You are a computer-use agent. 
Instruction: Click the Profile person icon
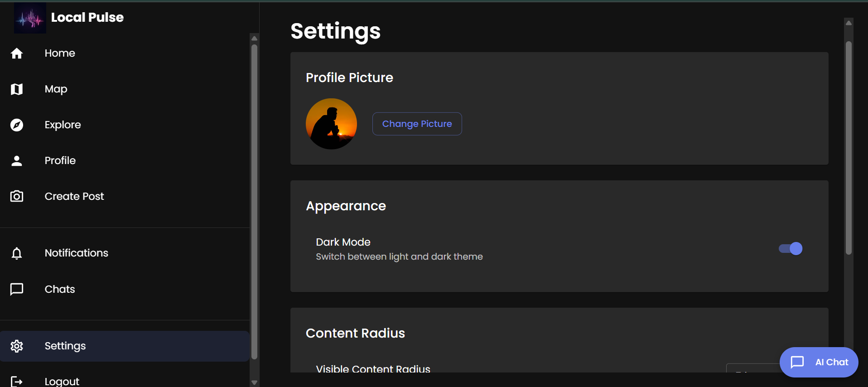pyautogui.click(x=17, y=161)
